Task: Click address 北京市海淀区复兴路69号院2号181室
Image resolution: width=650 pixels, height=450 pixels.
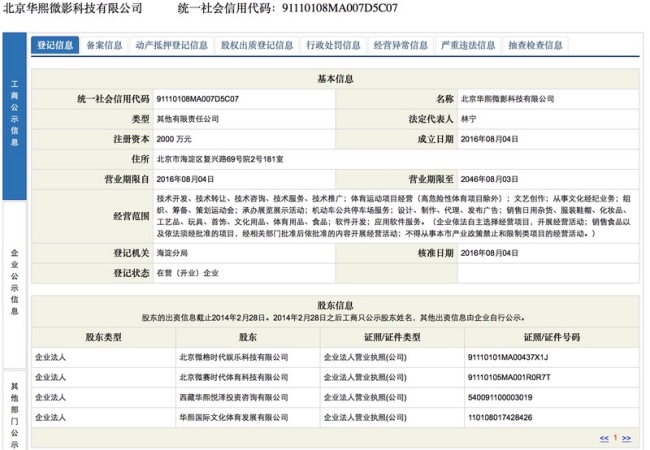Action: click(220, 159)
